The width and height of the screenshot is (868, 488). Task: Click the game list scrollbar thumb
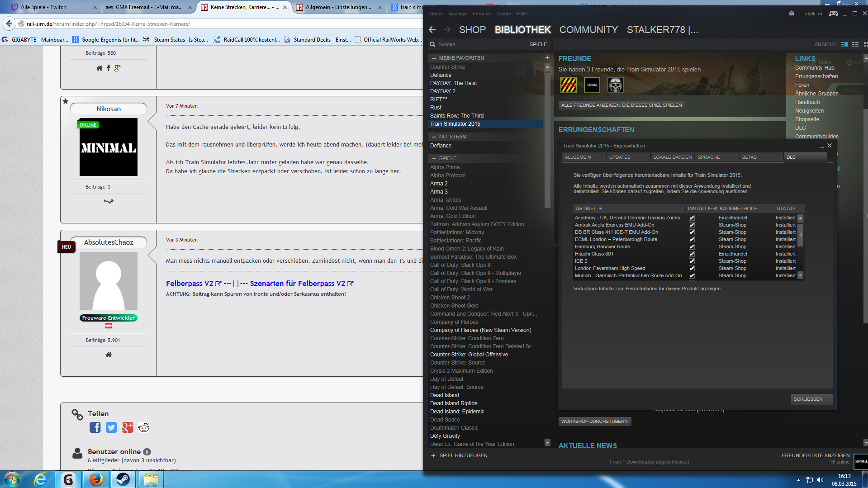pyautogui.click(x=547, y=139)
